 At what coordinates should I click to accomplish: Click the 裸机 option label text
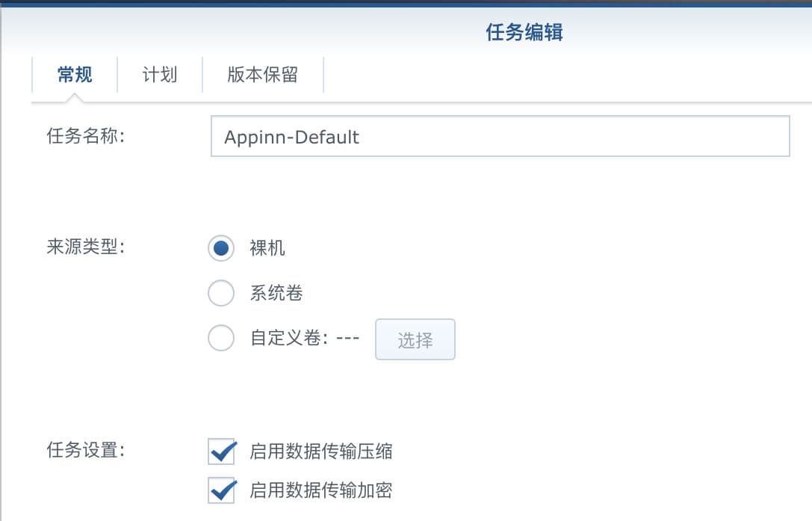pyautogui.click(x=267, y=248)
